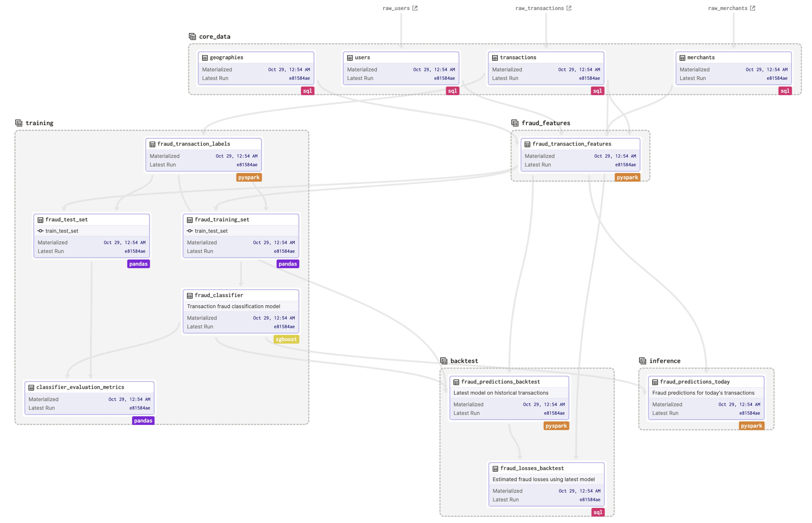Click the users table icon
This screenshot has height=523, width=812.
tap(350, 58)
